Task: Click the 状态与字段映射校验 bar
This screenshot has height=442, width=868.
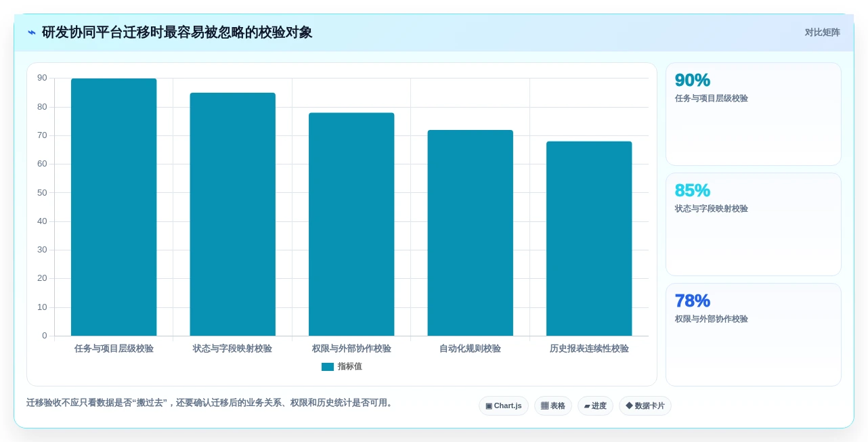Action: (233, 215)
